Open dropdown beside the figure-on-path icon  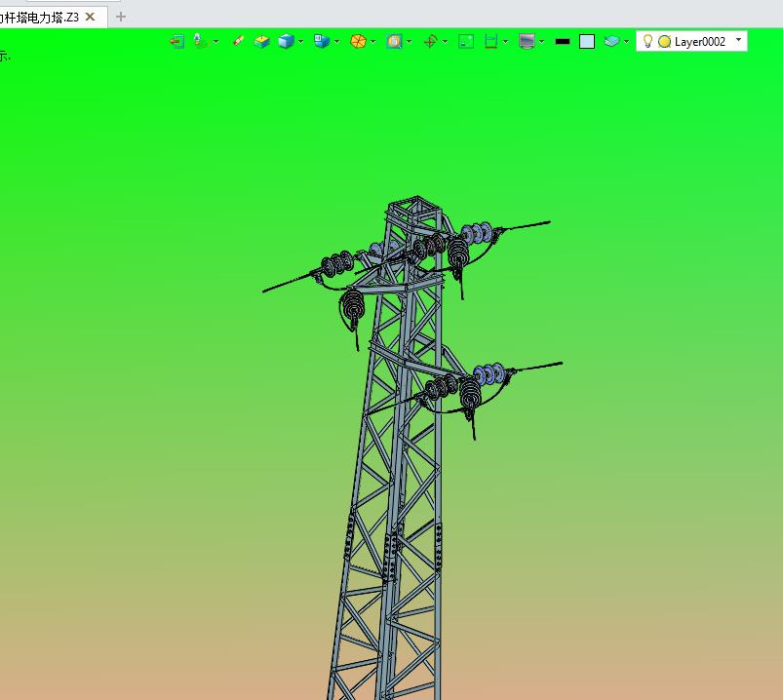(x=215, y=42)
